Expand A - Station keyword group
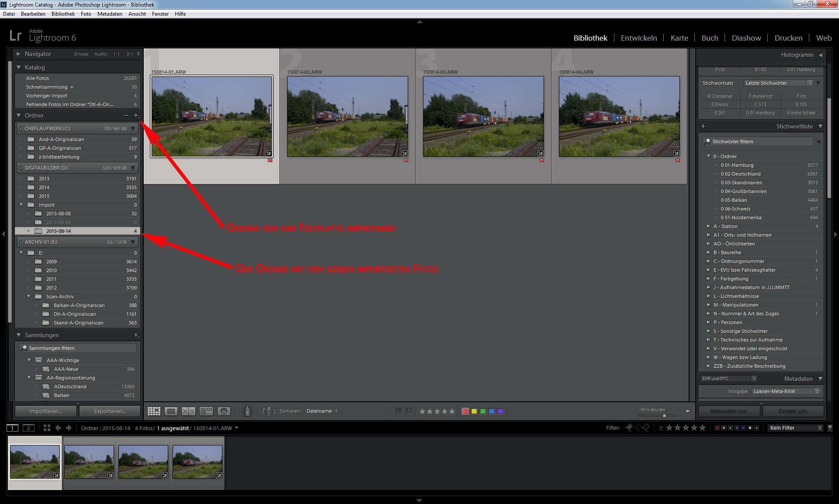The width and height of the screenshot is (839, 504). point(708,226)
